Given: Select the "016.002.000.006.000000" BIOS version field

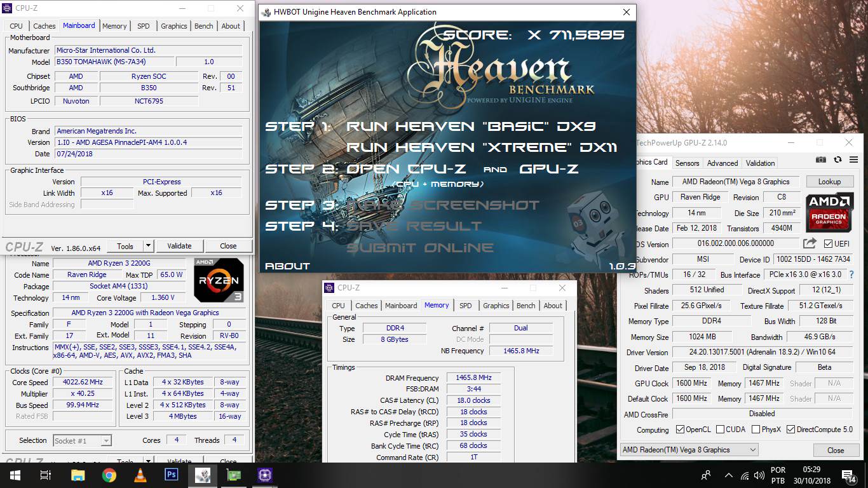Looking at the screenshot, I should pyautogui.click(x=735, y=243).
